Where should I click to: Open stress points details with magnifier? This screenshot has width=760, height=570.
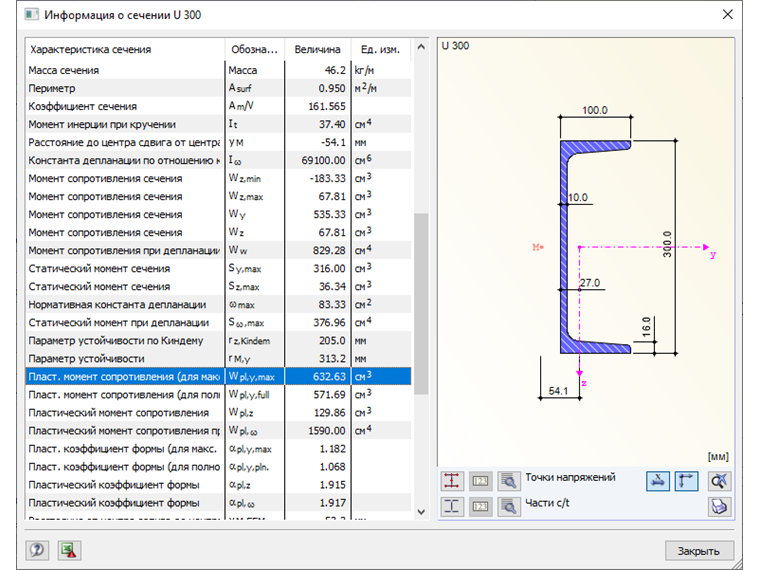pos(508,481)
